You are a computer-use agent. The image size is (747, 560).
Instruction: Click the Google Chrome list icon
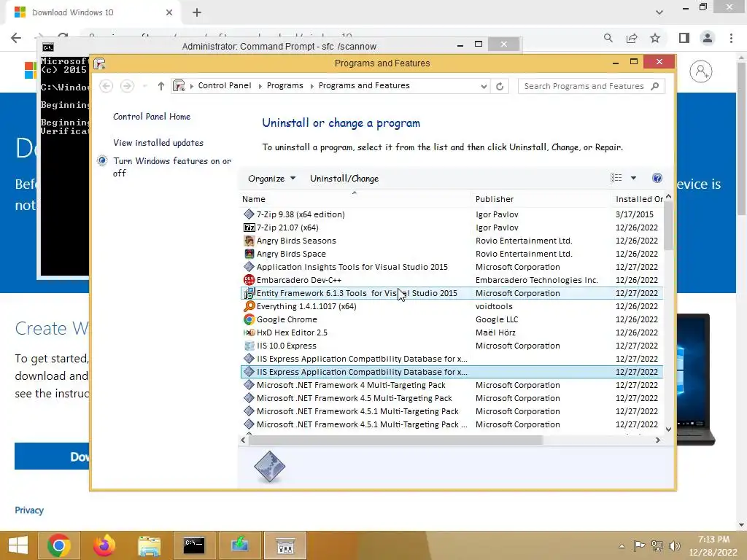(249, 319)
